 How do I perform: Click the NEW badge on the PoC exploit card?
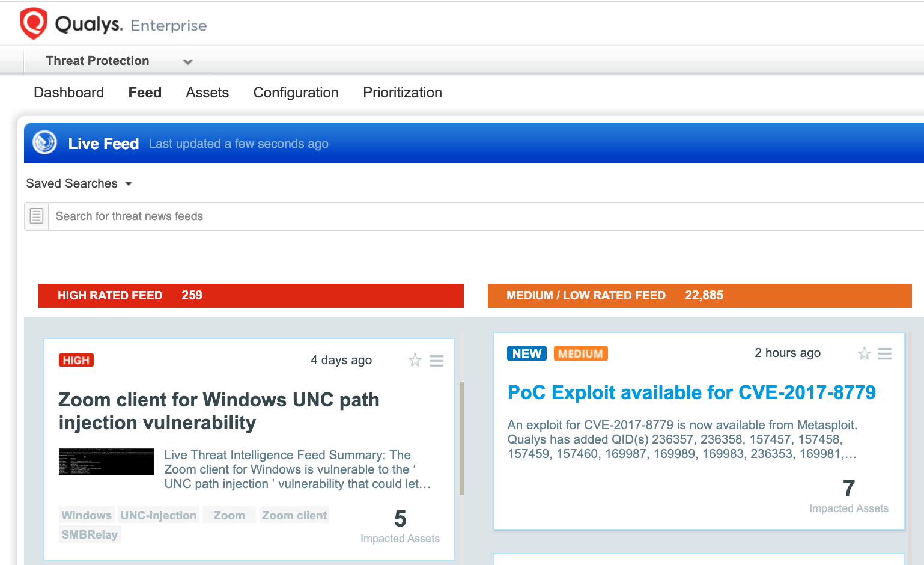[x=526, y=353]
